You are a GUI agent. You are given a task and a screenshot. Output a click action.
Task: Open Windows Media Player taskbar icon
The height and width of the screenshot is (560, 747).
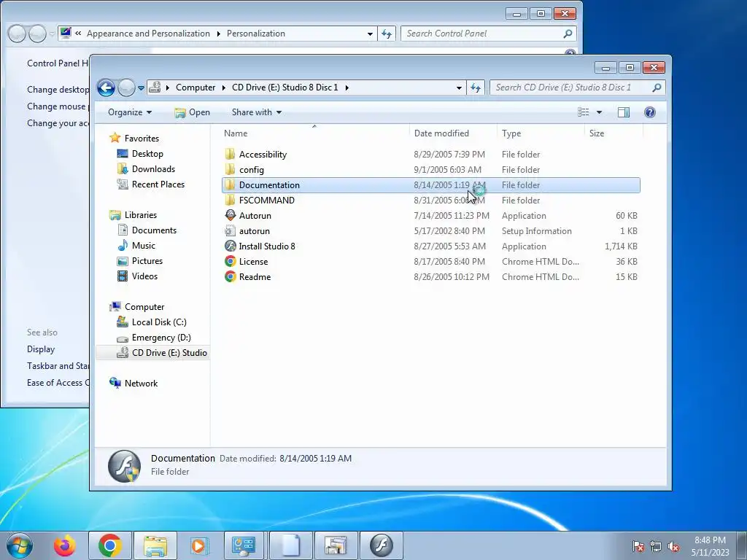pos(199,545)
